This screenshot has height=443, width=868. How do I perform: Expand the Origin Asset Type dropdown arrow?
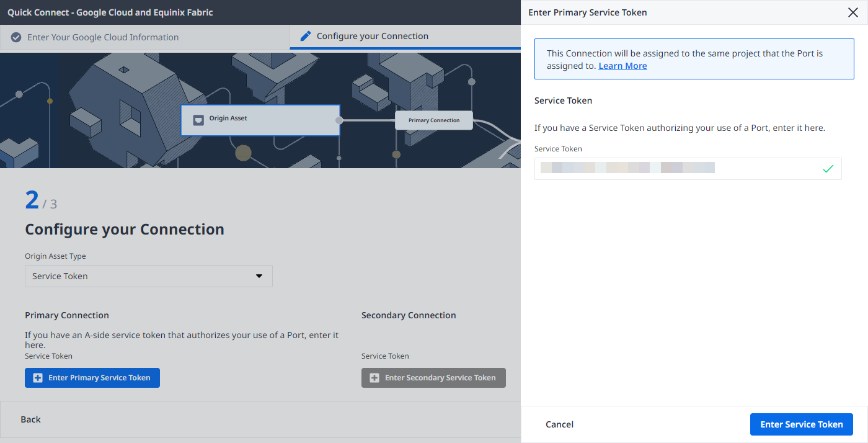(x=259, y=276)
